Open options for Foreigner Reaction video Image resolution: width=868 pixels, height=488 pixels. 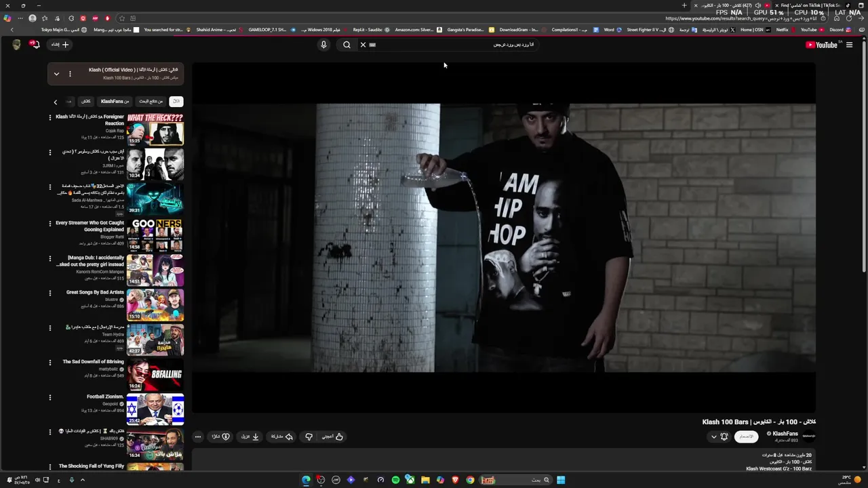pos(50,117)
